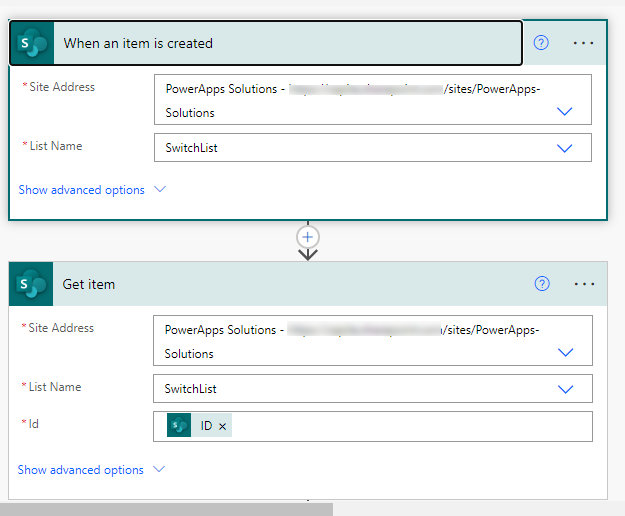The height and width of the screenshot is (516, 625).
Task: Remove the ID dynamic content token
Action: click(x=222, y=426)
